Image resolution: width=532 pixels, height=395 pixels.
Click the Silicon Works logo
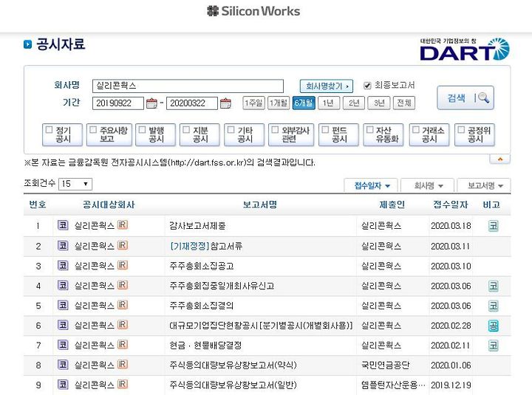pos(253,11)
